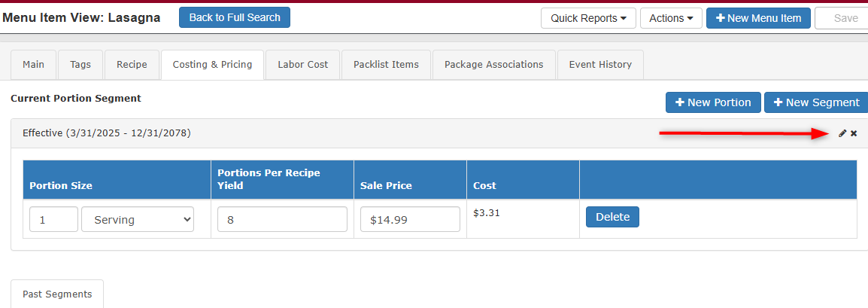Open the Labor Cost tab

pos(303,65)
